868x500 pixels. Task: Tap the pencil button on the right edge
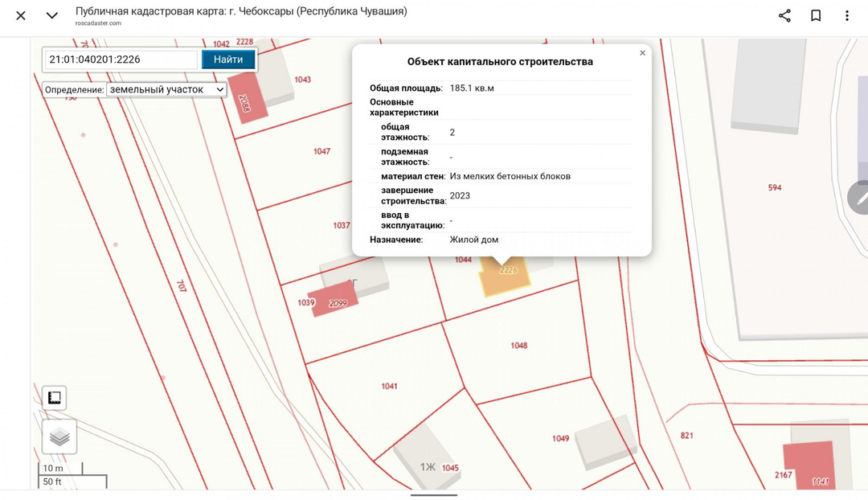(x=860, y=198)
